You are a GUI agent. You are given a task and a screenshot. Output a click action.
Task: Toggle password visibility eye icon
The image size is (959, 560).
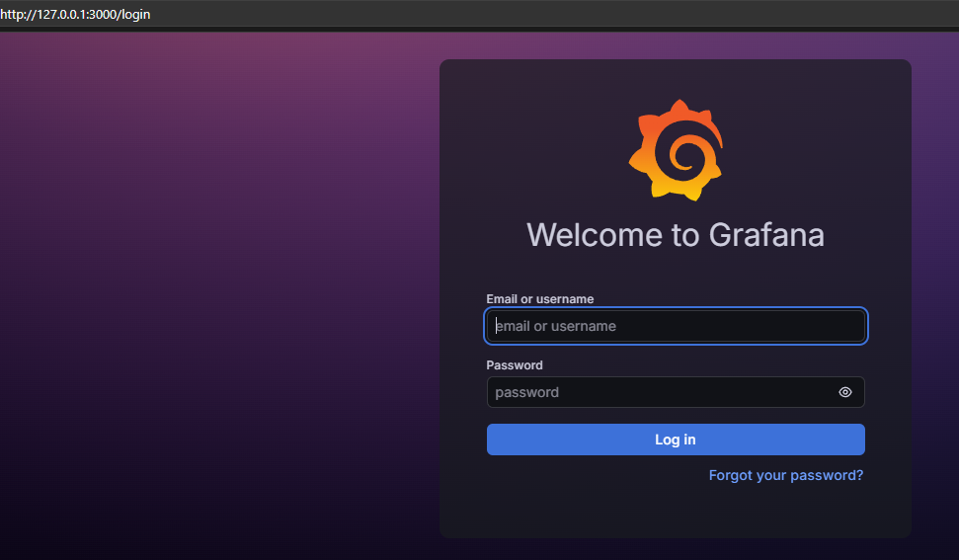click(x=845, y=392)
